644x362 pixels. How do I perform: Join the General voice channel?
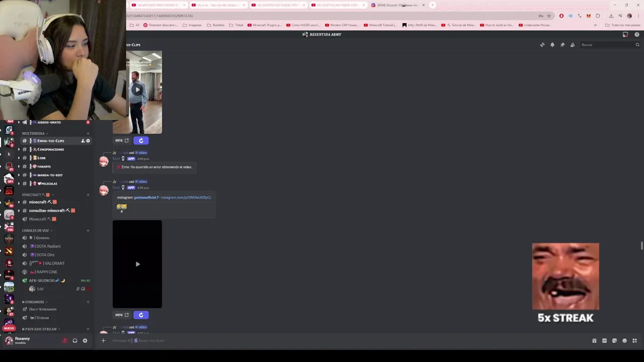coord(55,238)
